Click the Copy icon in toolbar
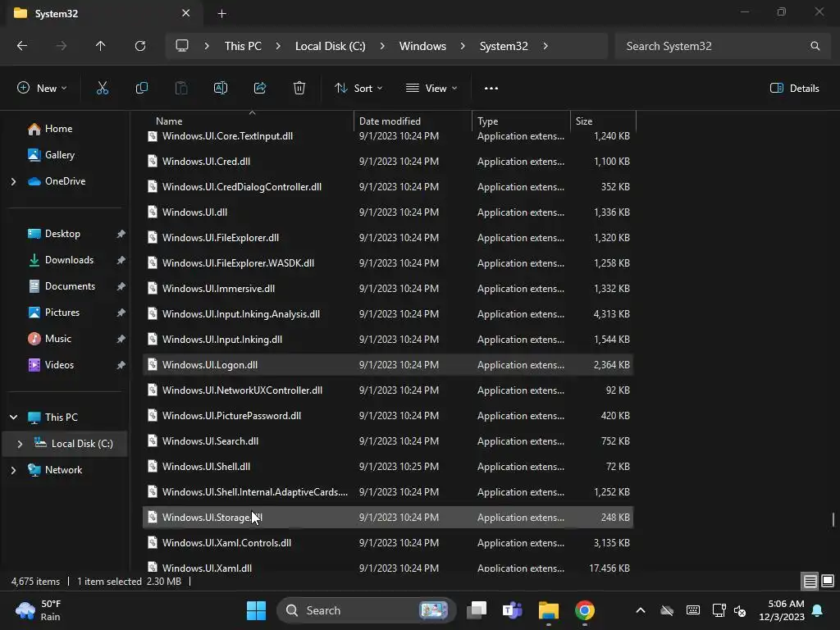Screen dimensions: 840x630 point(141,89)
